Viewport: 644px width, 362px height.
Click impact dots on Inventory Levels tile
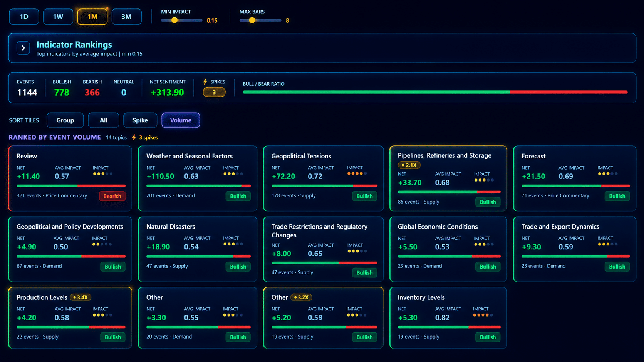coord(483,315)
